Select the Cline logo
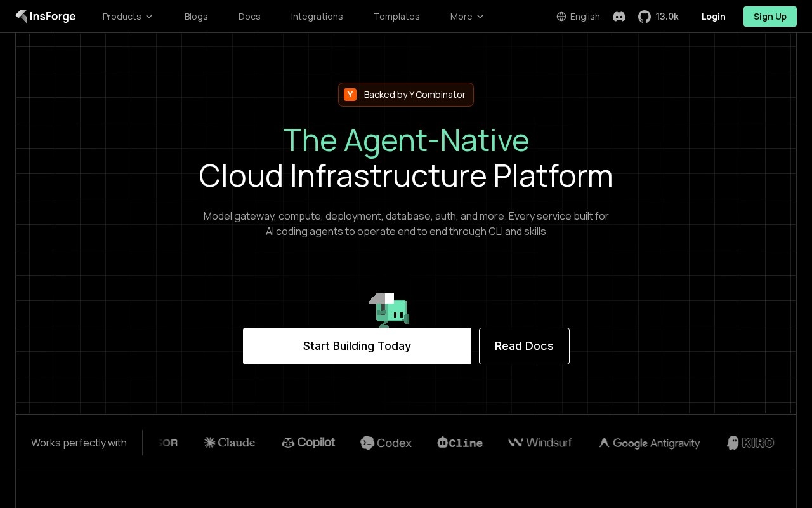The height and width of the screenshot is (508, 812). pyautogui.click(x=460, y=443)
